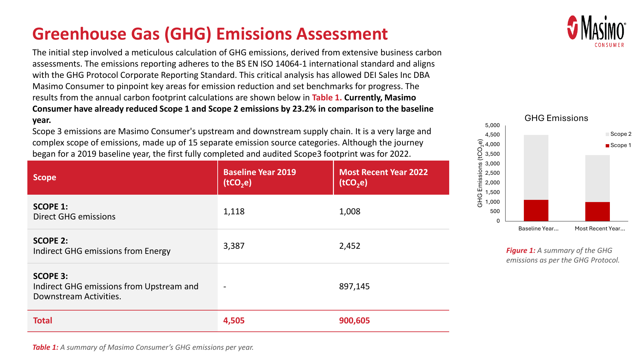Click the Most Recent Year red Scope 1 bar
644x362 pixels.
(x=597, y=211)
